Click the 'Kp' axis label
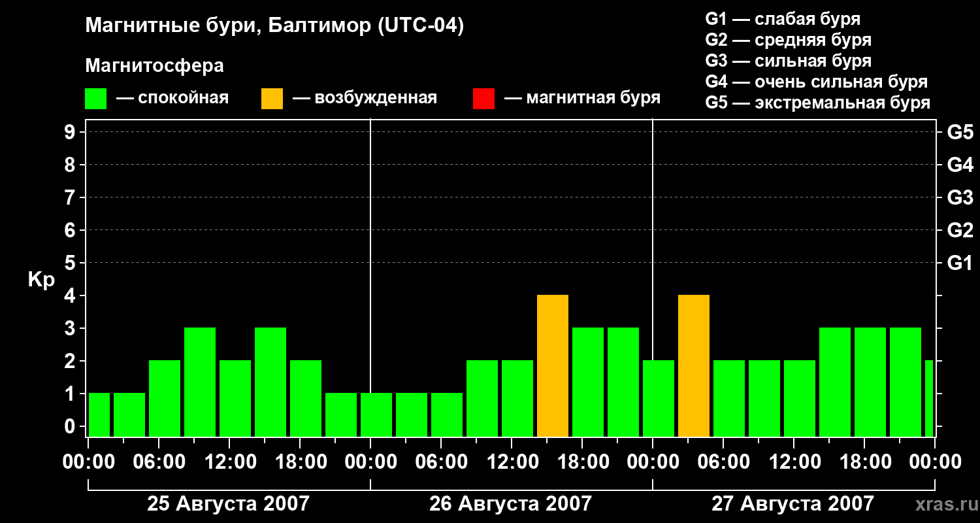 click(41, 280)
